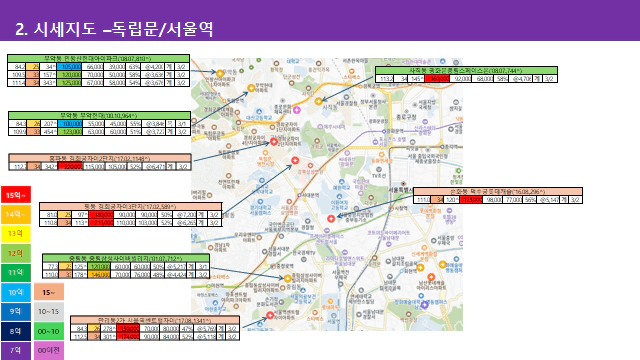Select the 정부서울청사 본관 map label
This screenshot has width=640, height=360.
click(373, 104)
